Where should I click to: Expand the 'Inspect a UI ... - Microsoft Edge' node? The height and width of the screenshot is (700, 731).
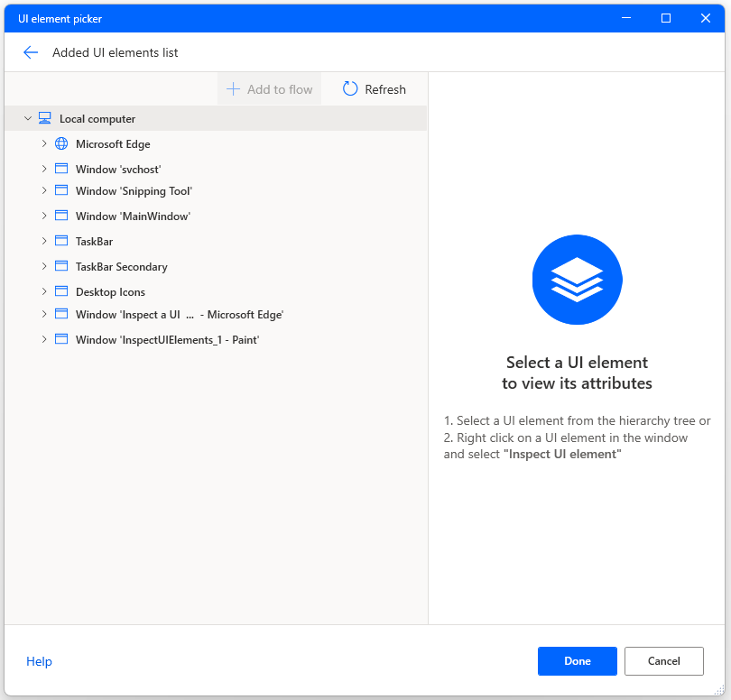click(x=44, y=314)
